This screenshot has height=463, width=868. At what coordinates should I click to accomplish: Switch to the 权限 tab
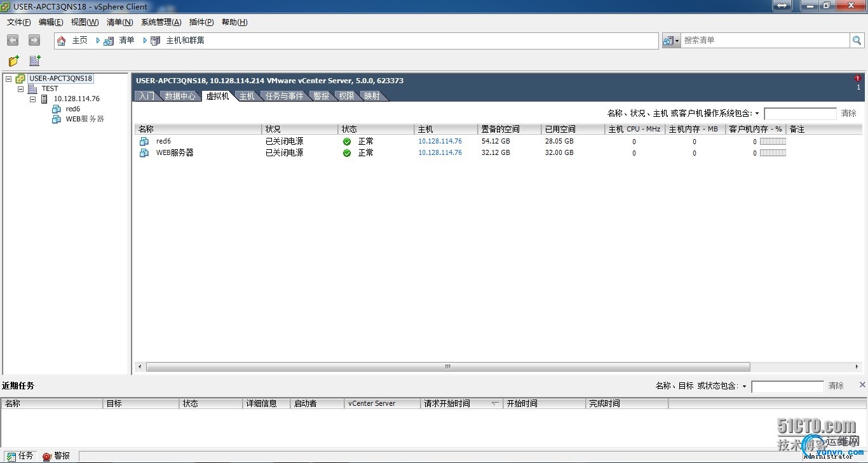pos(346,97)
